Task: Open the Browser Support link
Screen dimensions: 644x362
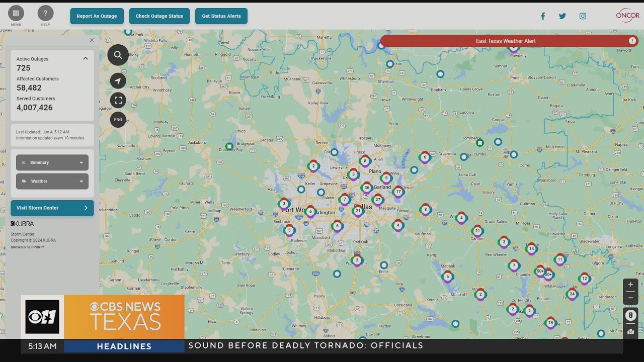Action: tap(27, 247)
